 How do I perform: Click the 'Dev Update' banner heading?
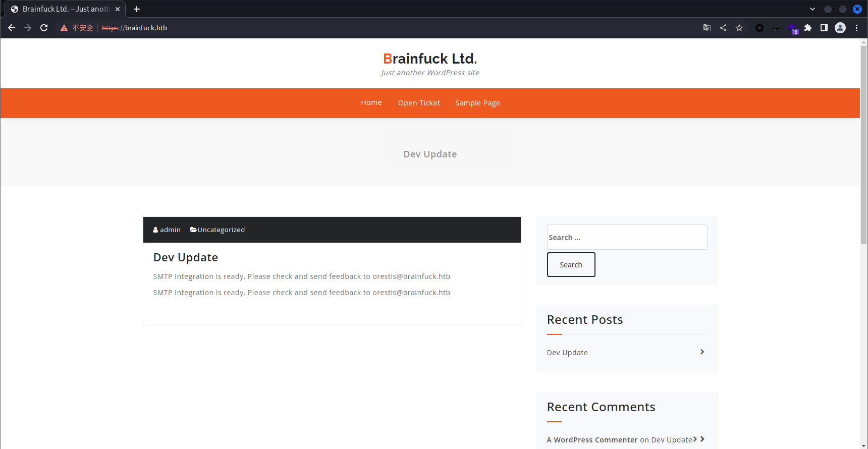point(430,154)
